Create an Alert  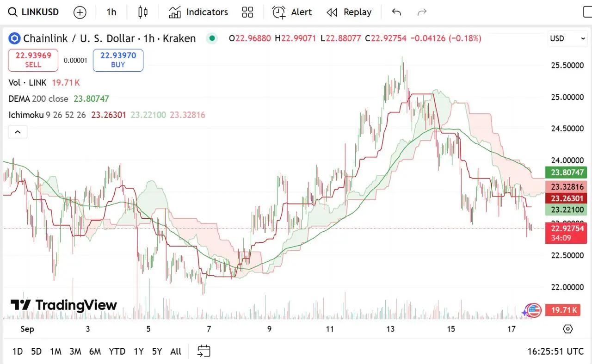click(x=292, y=12)
